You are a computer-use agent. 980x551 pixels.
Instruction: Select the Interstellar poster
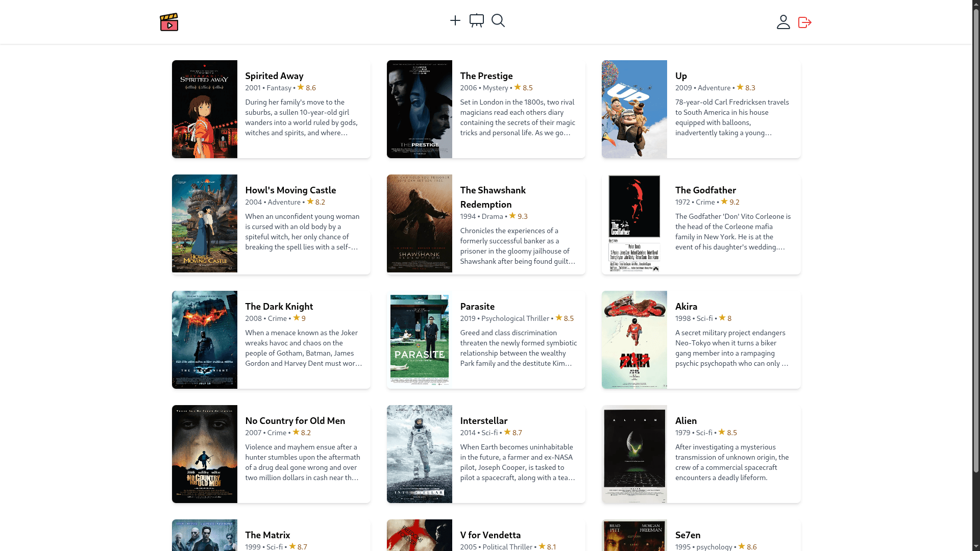pos(420,454)
